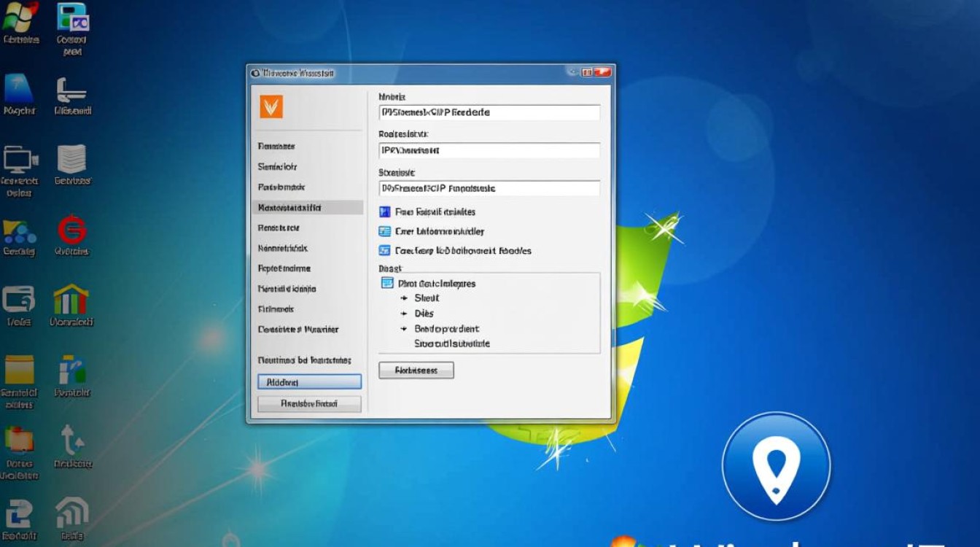Click the orange V logo in the dialog
Viewport: 980px width, 547px height.
(x=271, y=106)
